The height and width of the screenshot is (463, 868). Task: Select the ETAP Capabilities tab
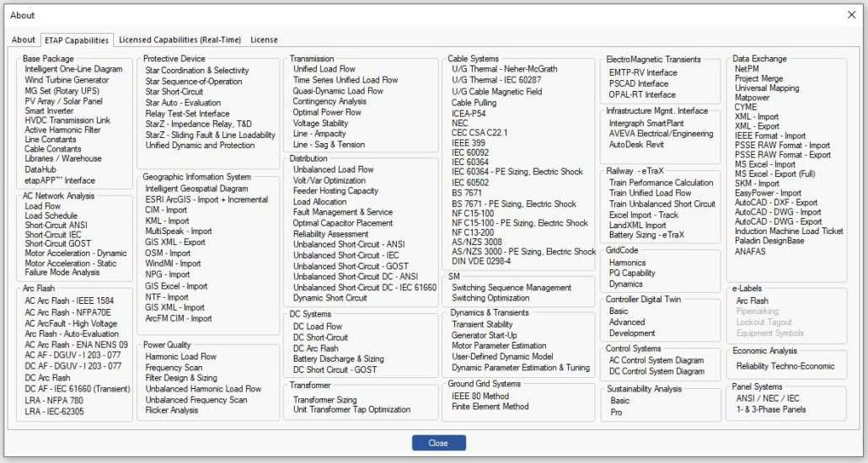click(x=77, y=40)
